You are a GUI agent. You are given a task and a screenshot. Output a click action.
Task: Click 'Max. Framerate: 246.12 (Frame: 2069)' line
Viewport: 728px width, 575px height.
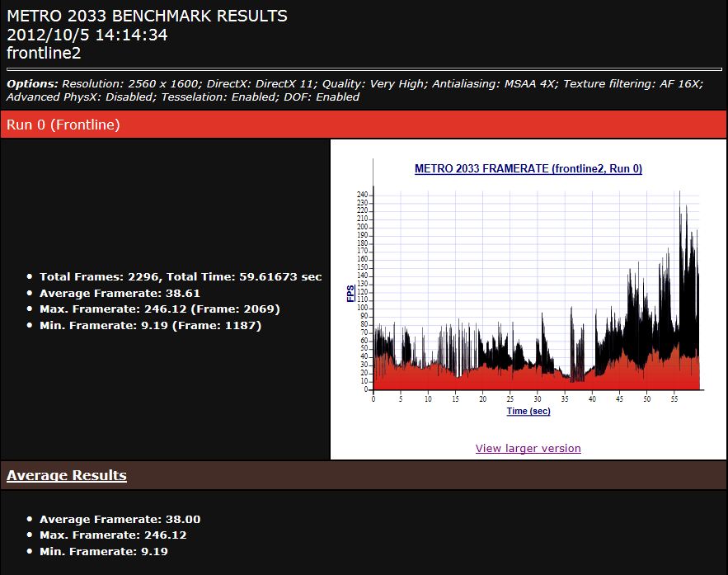click(x=160, y=309)
